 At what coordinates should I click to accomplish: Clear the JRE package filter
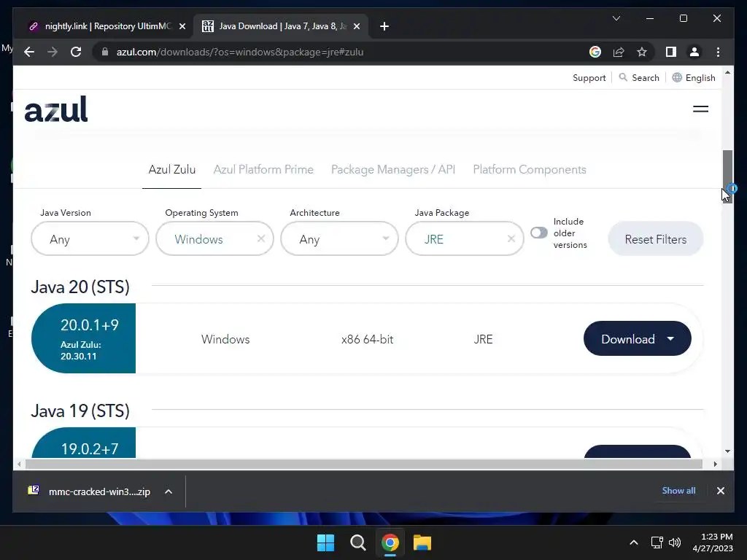coord(511,238)
